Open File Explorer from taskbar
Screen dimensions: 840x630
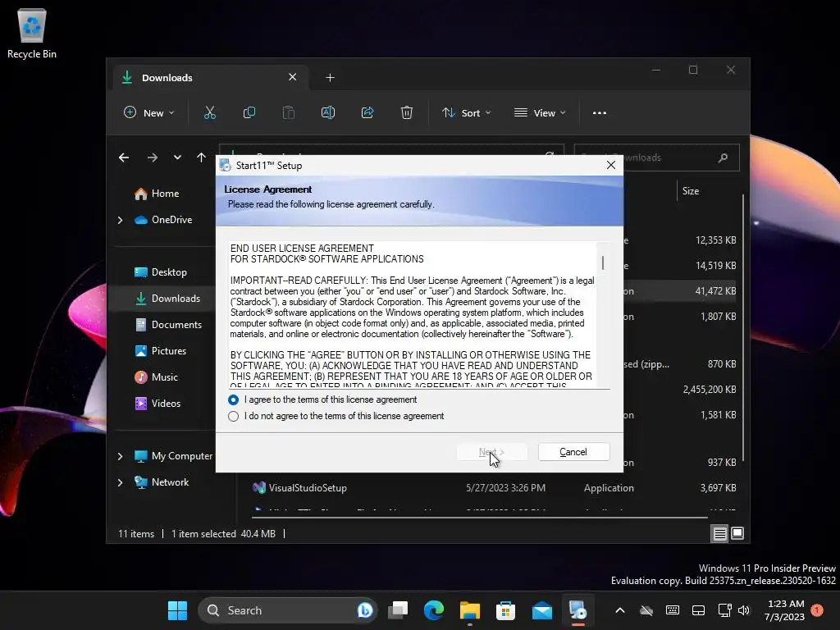[x=470, y=610]
